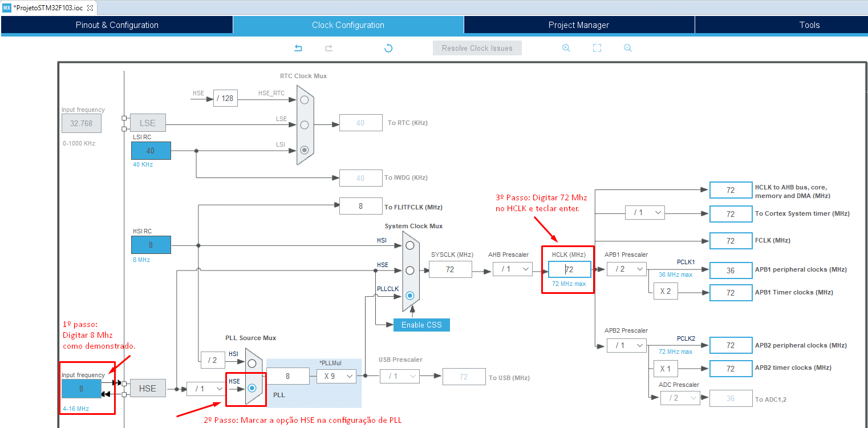Click the SYSCLK (MHz) value box
Image resolution: width=868 pixels, height=428 pixels.
click(451, 269)
